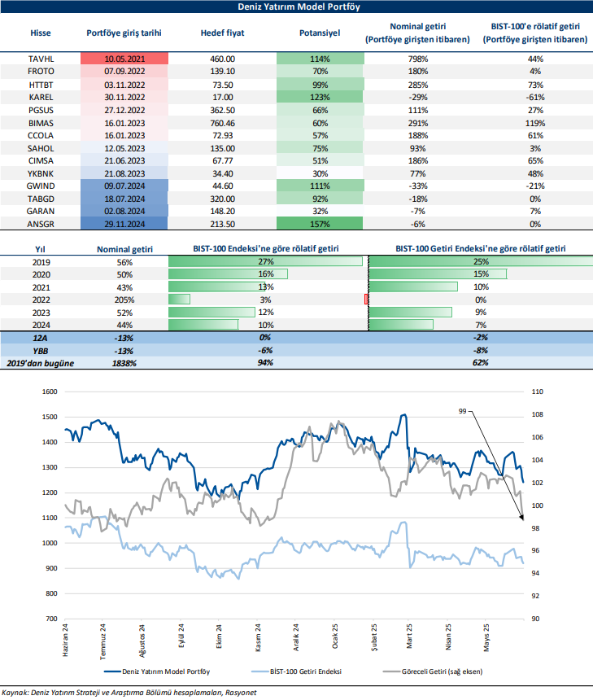Screen dimensions: 593x700
Task: Select the KAREL 123% potential cell
Action: coord(319,97)
